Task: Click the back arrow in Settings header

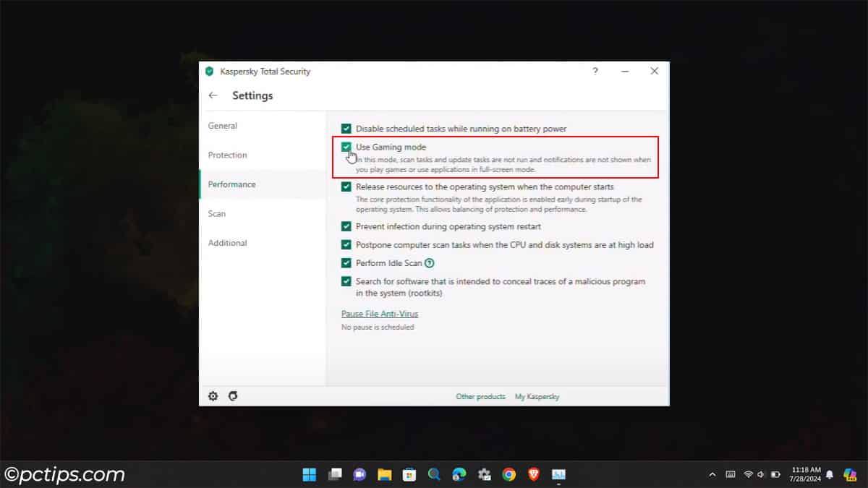Action: click(x=213, y=95)
